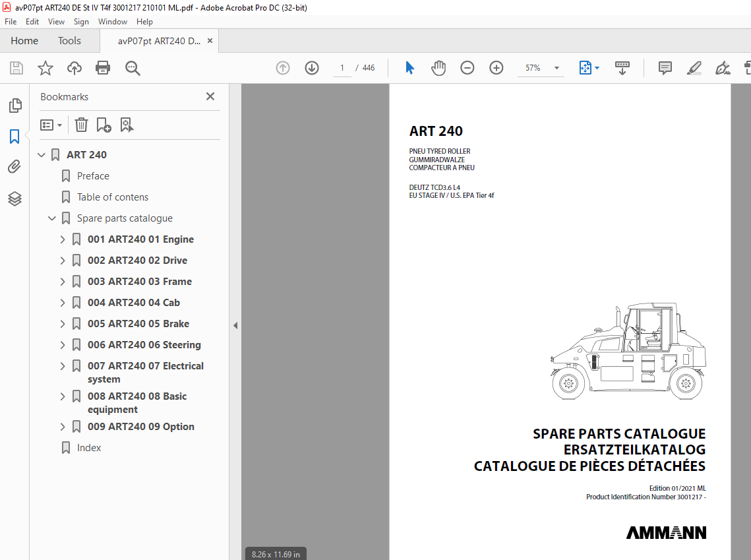751x560 pixels.
Task: Select the ART 240 root bookmark
Action: (86, 155)
